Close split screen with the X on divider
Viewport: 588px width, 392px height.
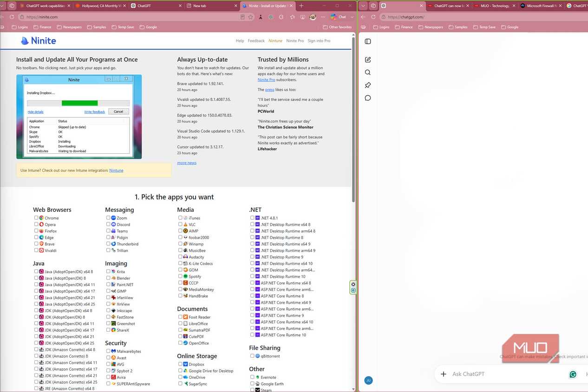pos(353,284)
